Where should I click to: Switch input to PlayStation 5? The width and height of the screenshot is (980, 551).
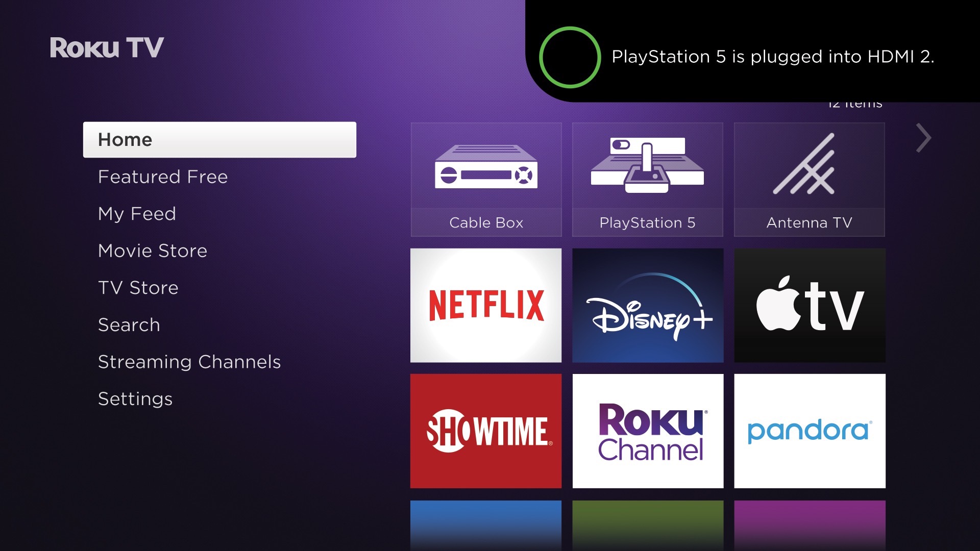648,178
